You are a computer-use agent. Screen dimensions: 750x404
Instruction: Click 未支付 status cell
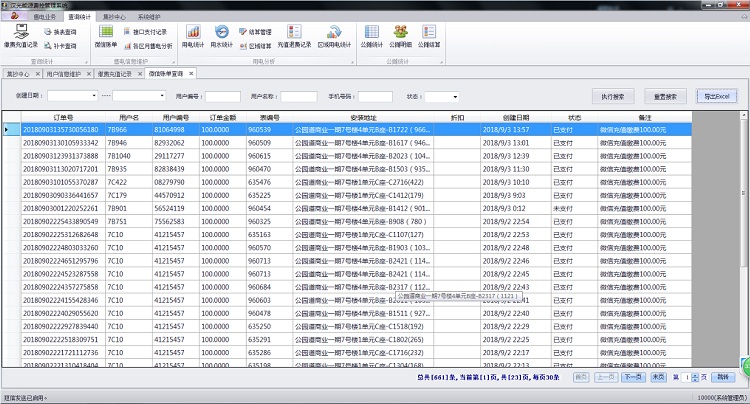(x=574, y=208)
